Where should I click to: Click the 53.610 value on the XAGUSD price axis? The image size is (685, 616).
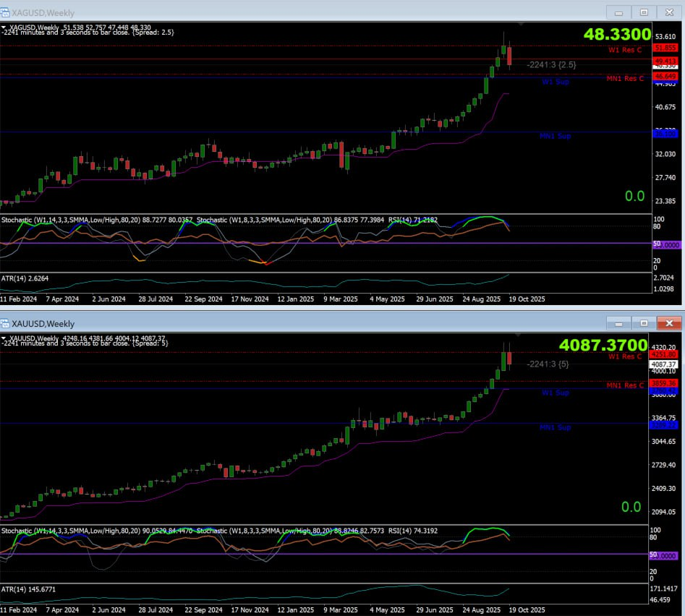pyautogui.click(x=665, y=36)
